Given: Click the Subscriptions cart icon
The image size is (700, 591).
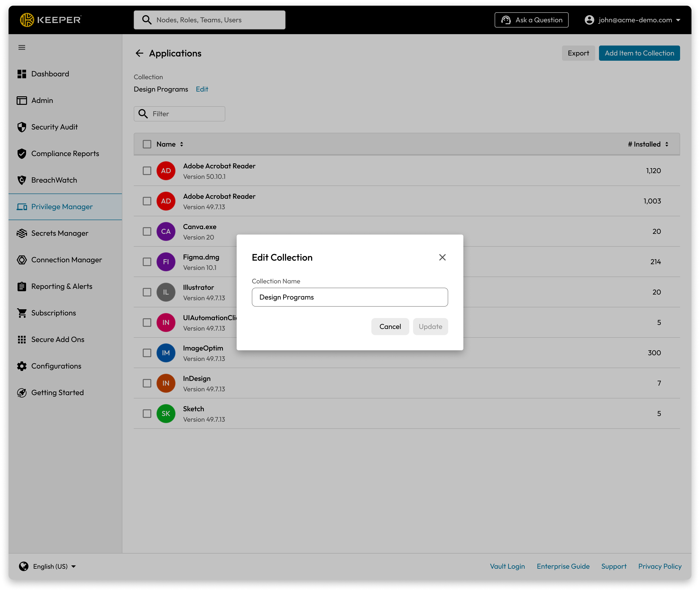Looking at the screenshot, I should [22, 313].
